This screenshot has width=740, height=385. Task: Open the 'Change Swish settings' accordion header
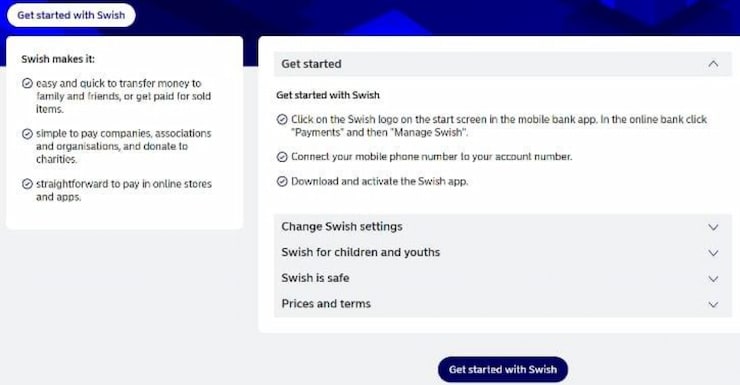pos(503,227)
